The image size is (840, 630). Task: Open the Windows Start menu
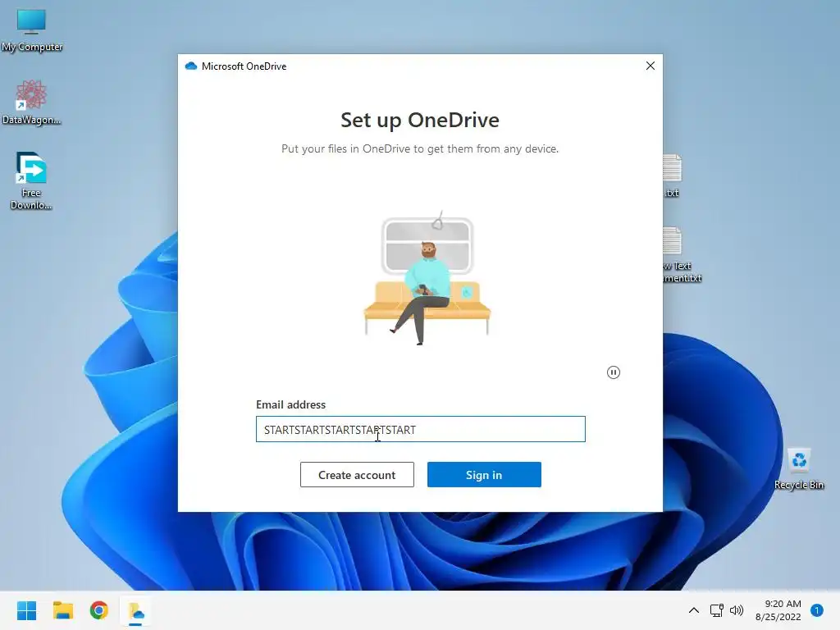(x=26, y=610)
